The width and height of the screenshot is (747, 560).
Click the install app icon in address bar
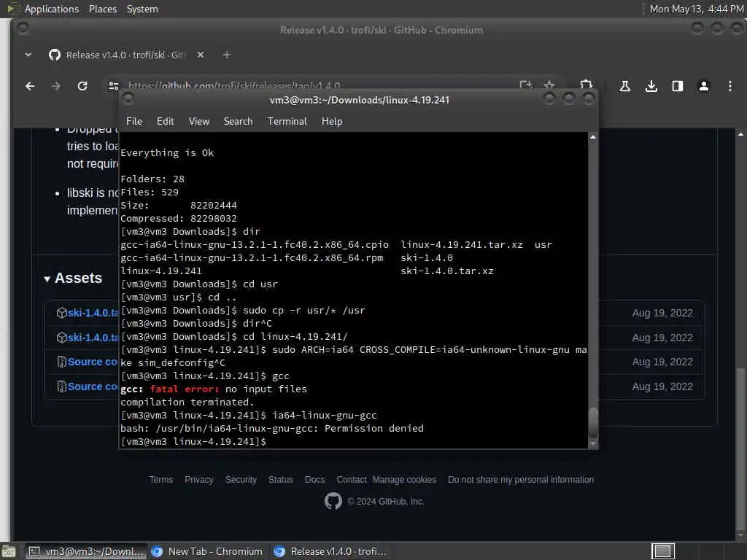526,85
